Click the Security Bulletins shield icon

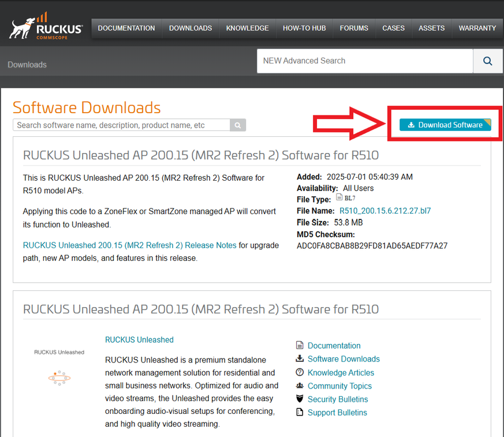click(300, 399)
